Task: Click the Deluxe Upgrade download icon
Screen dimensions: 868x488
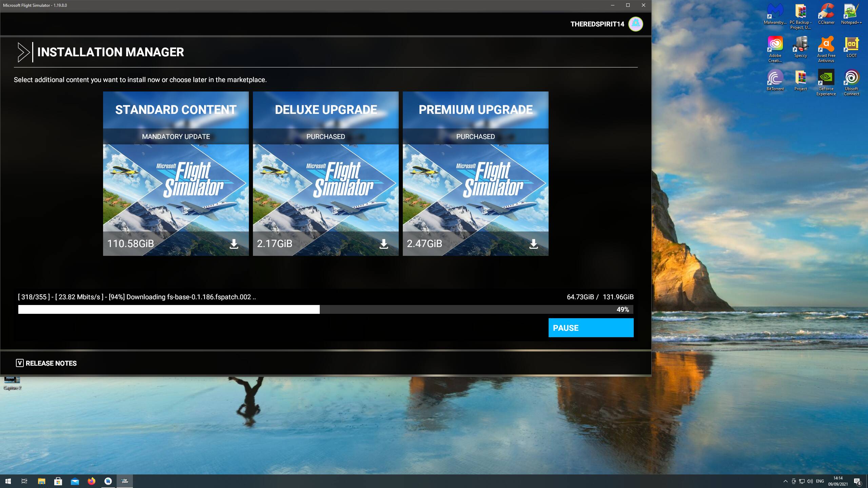Action: click(384, 243)
